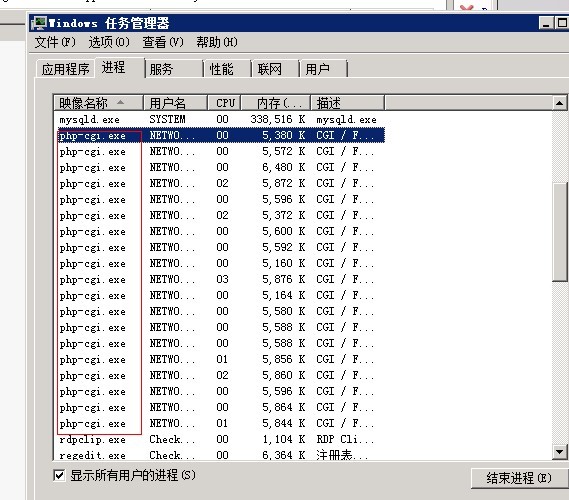569x500 pixels.
Task: Sort by 描述 column header
Action: coord(348,103)
